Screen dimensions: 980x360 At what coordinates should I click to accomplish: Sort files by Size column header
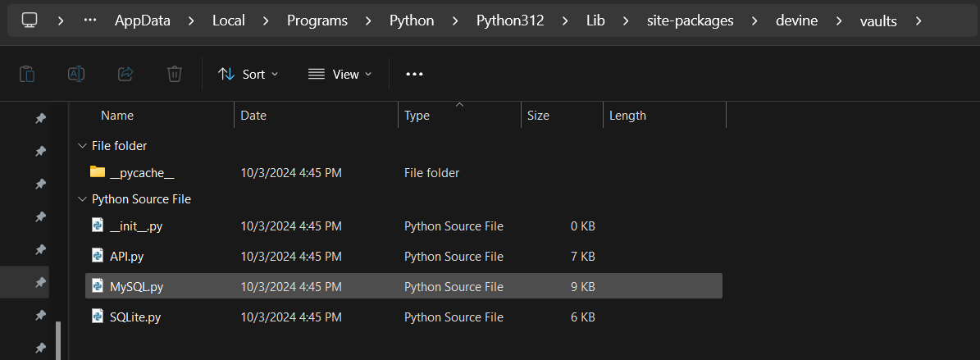click(x=538, y=116)
